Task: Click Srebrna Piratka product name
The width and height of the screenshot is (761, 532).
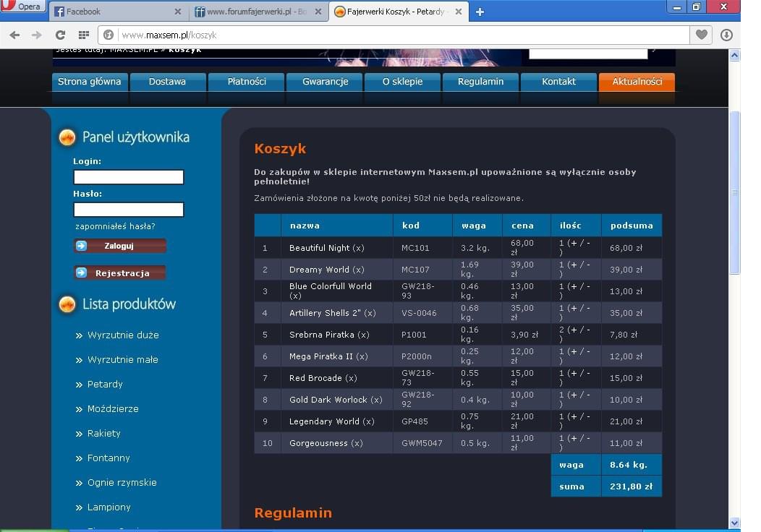Action: point(321,335)
